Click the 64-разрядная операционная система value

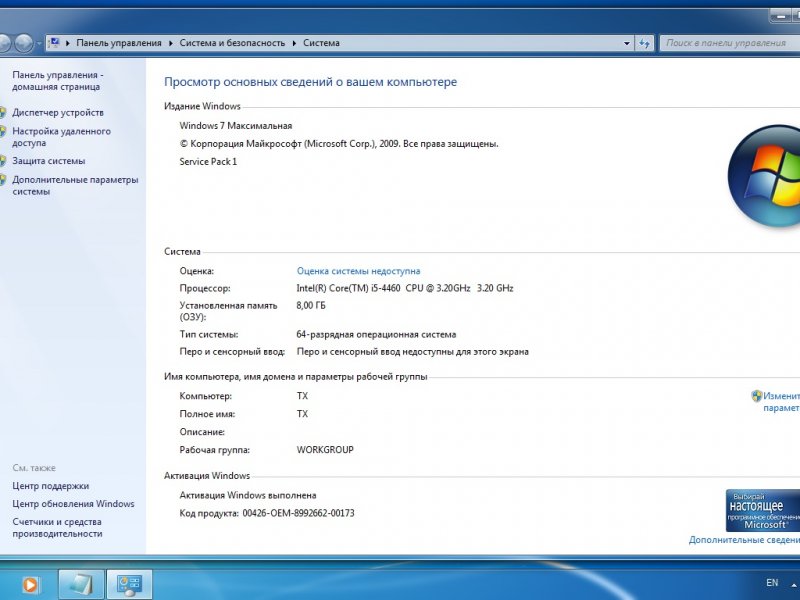pyautogui.click(x=376, y=335)
